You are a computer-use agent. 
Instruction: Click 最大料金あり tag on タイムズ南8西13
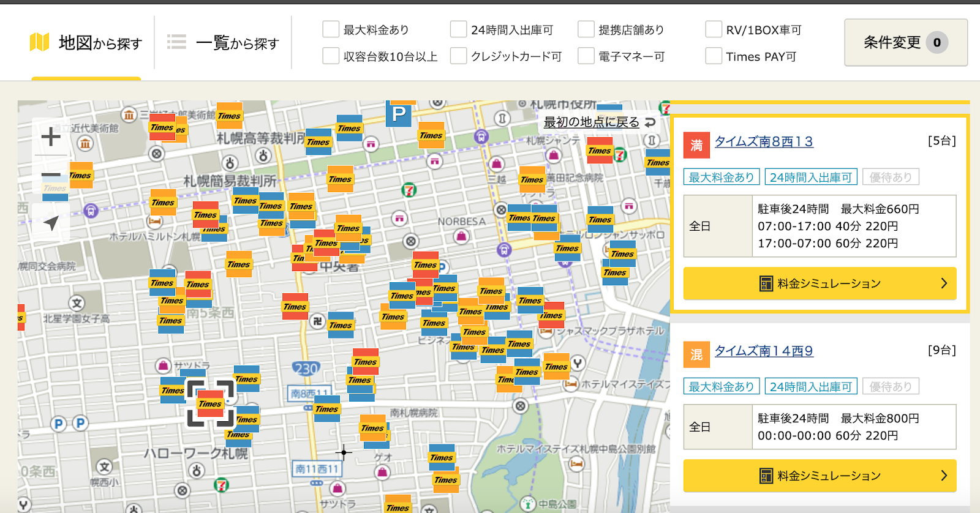click(x=722, y=178)
